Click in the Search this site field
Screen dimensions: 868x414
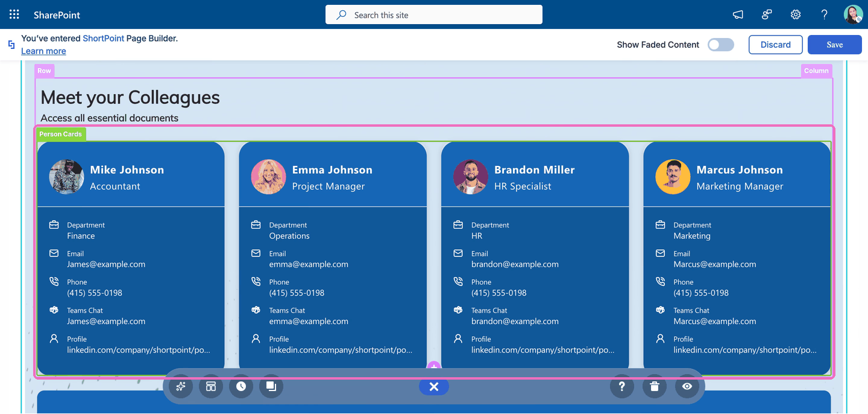point(434,14)
